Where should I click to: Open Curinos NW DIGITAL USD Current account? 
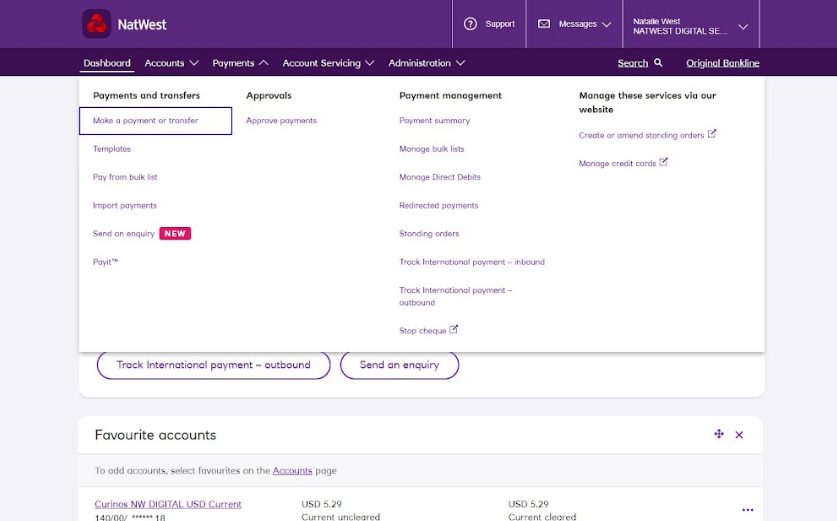point(168,504)
